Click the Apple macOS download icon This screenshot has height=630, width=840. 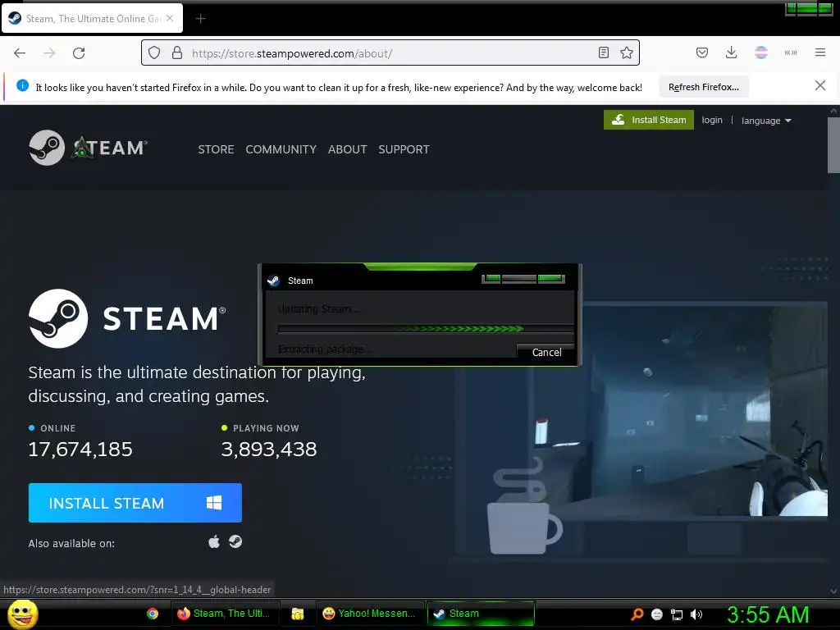(x=214, y=541)
